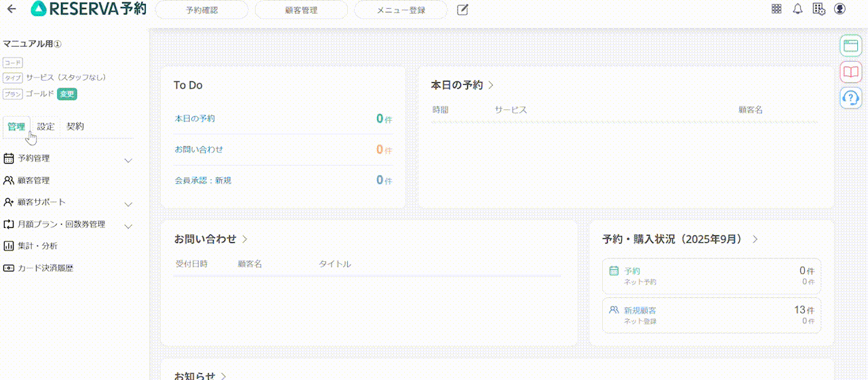Open カード決済履歴 in the sidebar menu
868x380 pixels.
coord(45,268)
